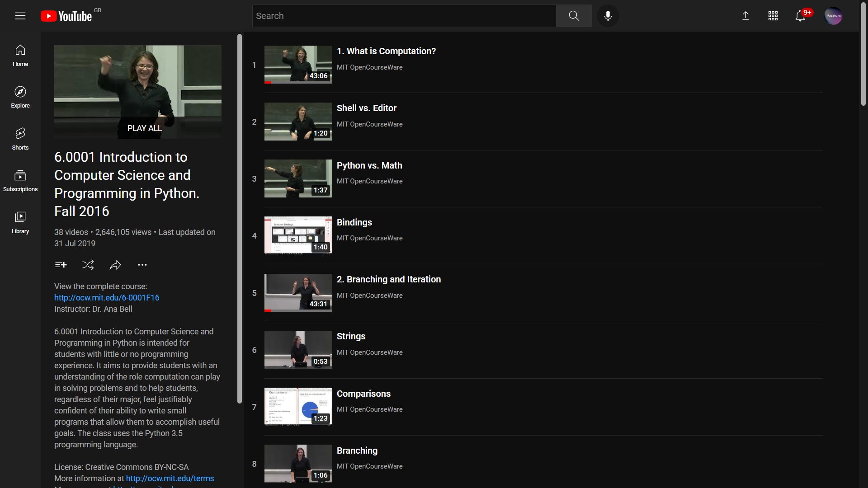Open playlist three-dot more options

point(142,265)
